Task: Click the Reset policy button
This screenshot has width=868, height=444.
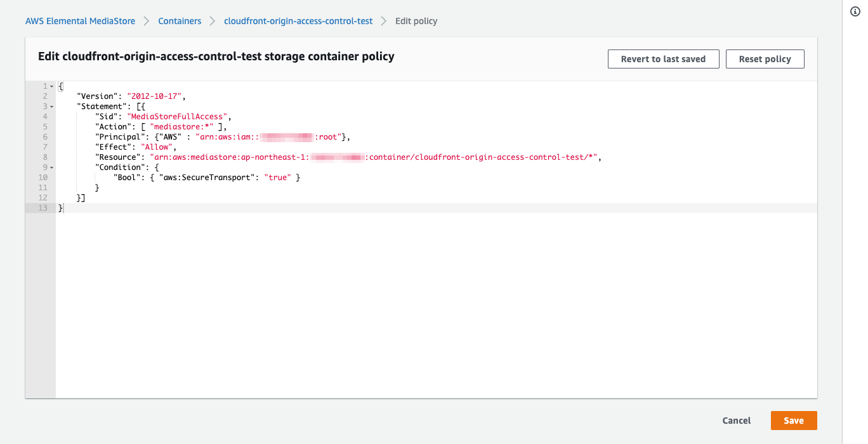Action: 765,59
